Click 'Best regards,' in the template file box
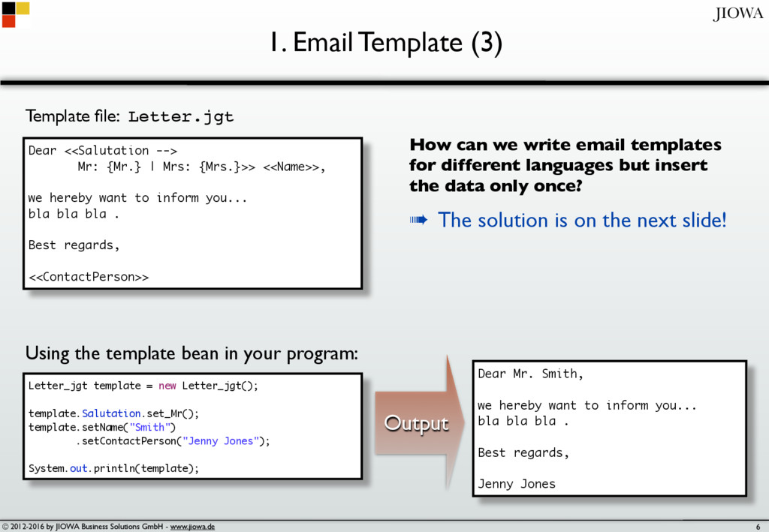Viewport: 769px width, 532px height. point(74,245)
